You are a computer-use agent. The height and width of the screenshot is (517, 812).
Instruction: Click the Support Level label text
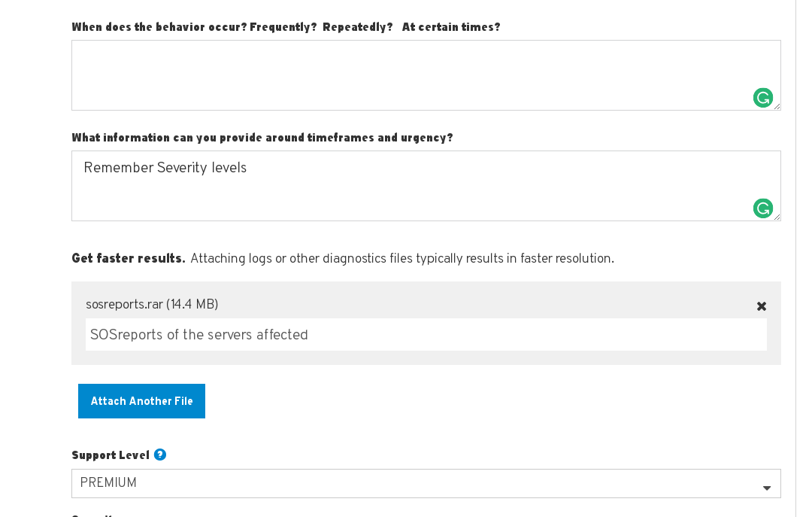tap(111, 455)
